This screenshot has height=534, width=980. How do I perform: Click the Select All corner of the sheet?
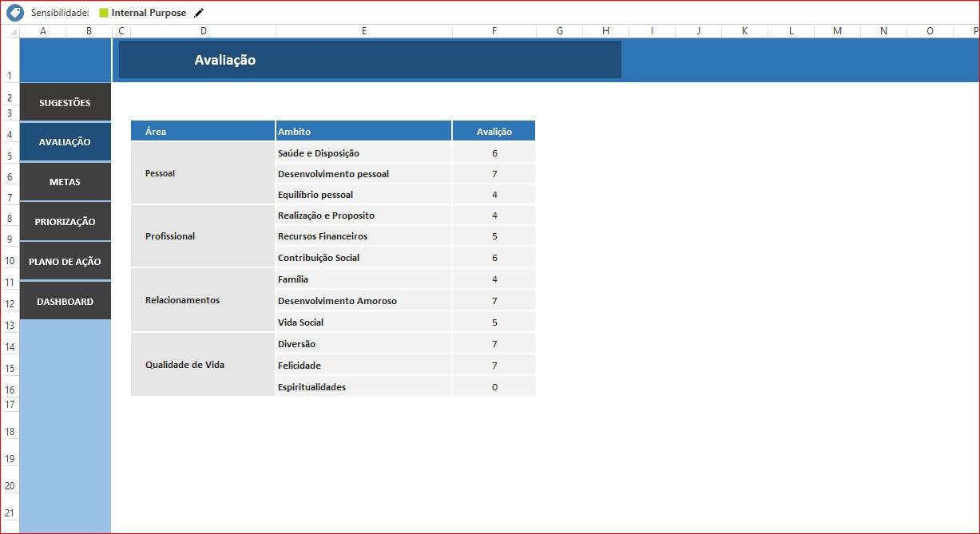(x=10, y=31)
